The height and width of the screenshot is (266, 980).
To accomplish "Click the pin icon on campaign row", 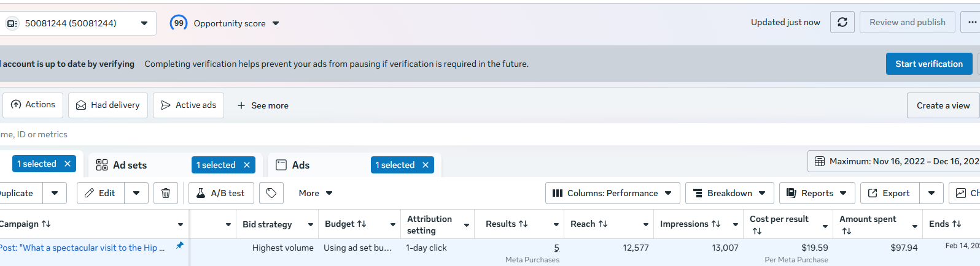I will (180, 245).
